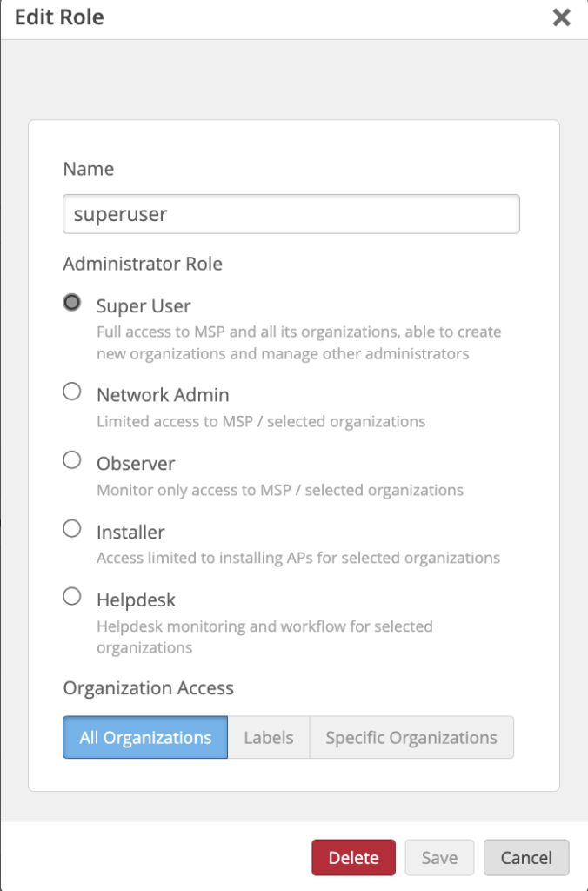Image resolution: width=588 pixels, height=891 pixels.
Task: Save the role changes
Action: [439, 857]
